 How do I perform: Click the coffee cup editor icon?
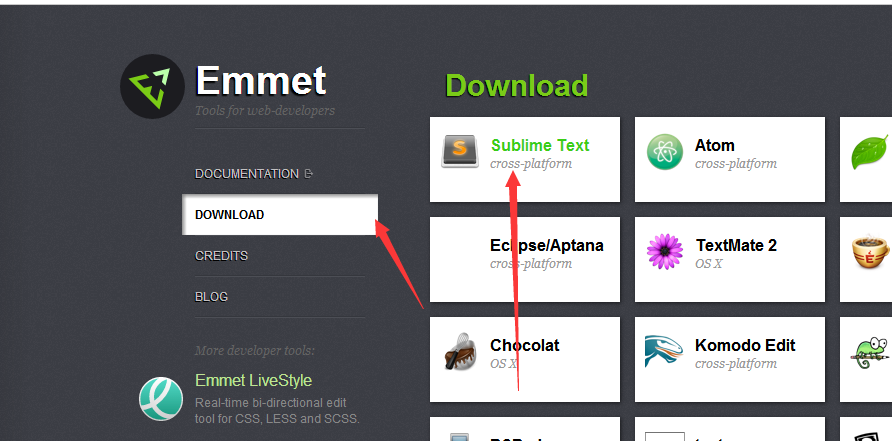[x=870, y=251]
